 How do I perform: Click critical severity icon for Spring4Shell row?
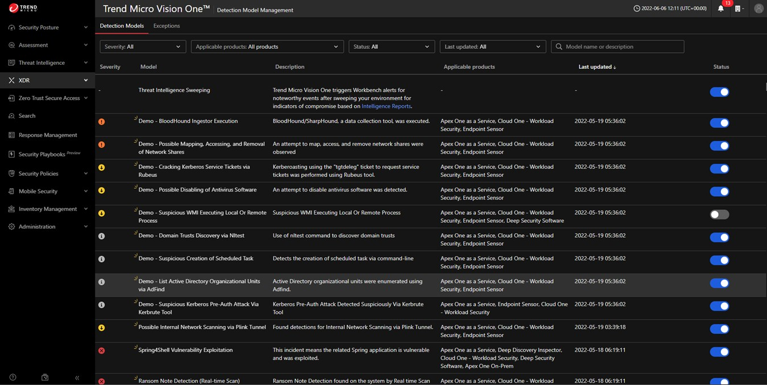tap(101, 350)
